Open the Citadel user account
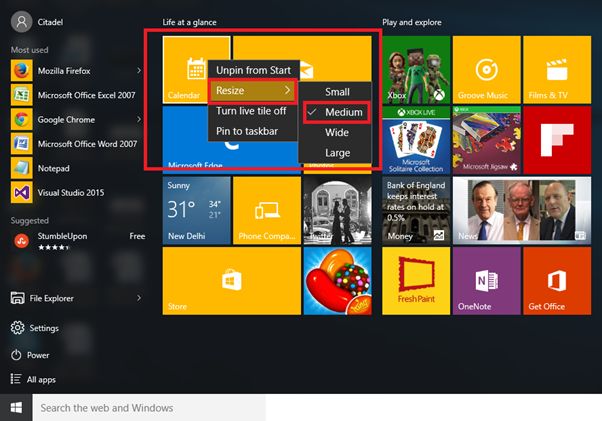 (37, 22)
